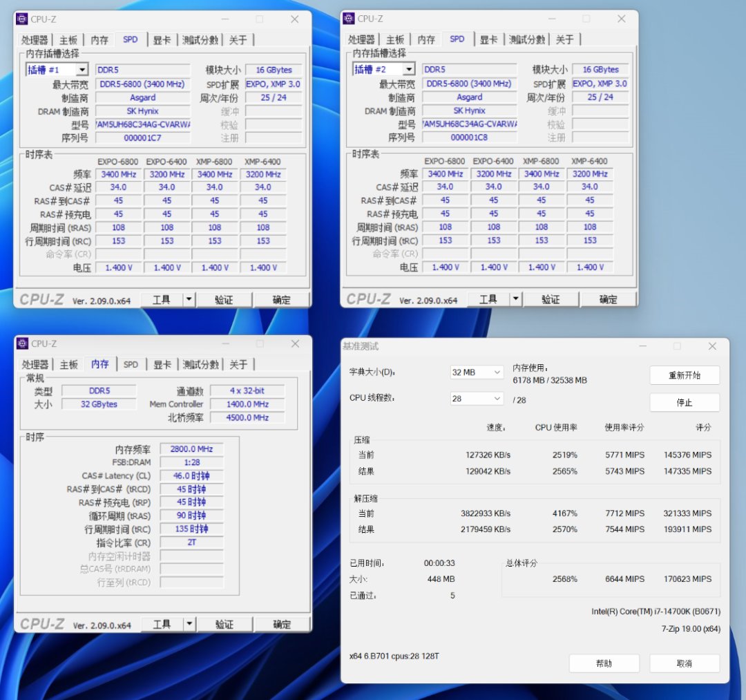Viewport: 746px width, 700px height.
Task: Click 工具 button in slot #1 window
Action: pyautogui.click(x=162, y=299)
